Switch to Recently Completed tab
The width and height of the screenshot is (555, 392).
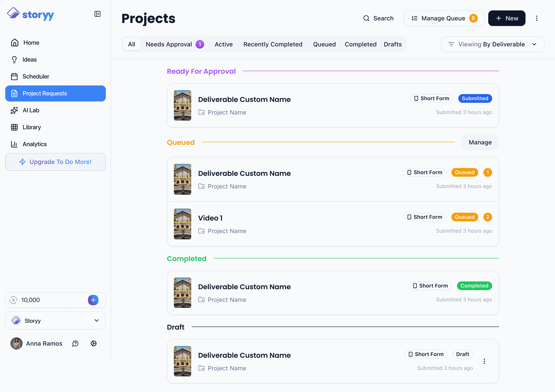(x=273, y=44)
